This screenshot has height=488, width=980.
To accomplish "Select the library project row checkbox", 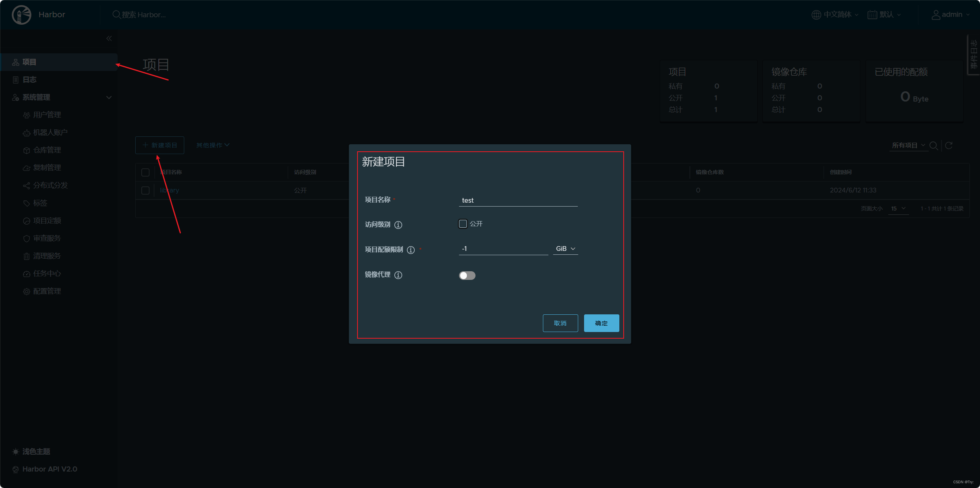I will (145, 190).
